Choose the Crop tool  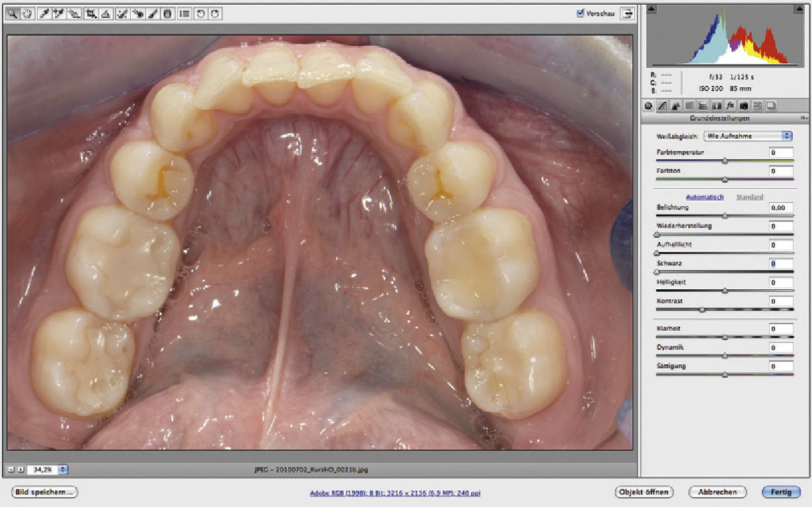tap(91, 13)
